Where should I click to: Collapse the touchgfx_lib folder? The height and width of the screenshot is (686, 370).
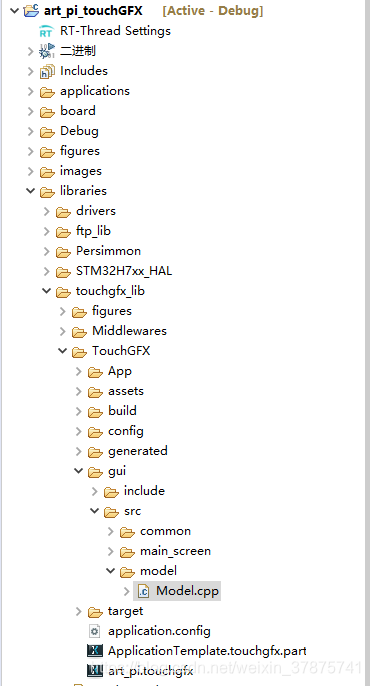coord(46,291)
